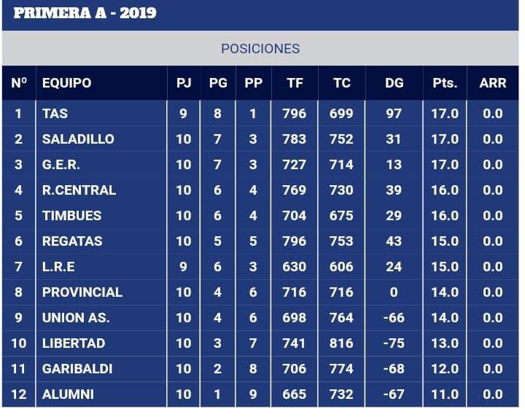Select the G.E.R. team entry
Viewport: 525px width, 420px height.
point(61,165)
